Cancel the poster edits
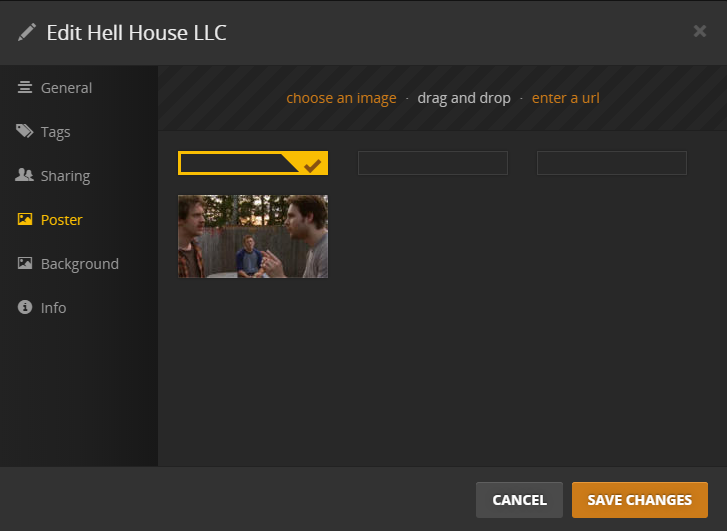This screenshot has height=531, width=727. coord(519,500)
